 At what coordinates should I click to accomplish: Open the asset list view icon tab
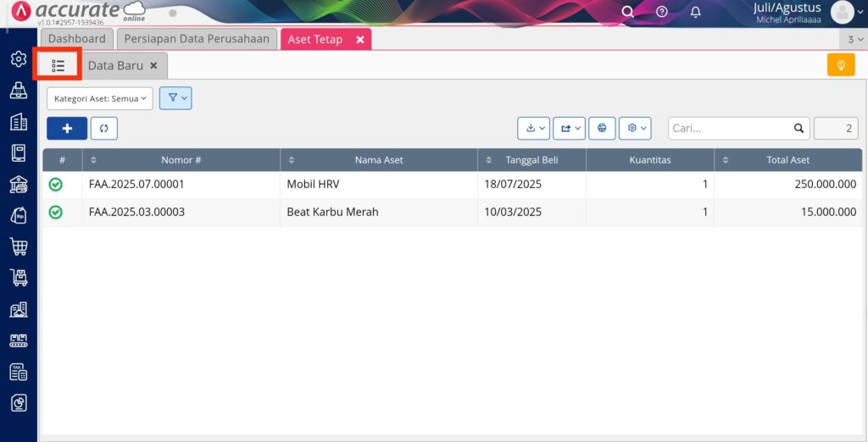click(x=58, y=66)
